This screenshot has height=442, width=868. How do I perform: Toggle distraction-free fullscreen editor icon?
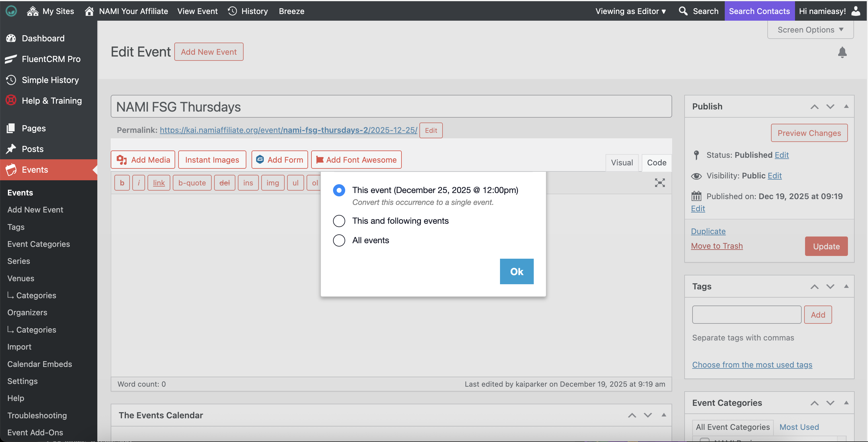pos(659,183)
